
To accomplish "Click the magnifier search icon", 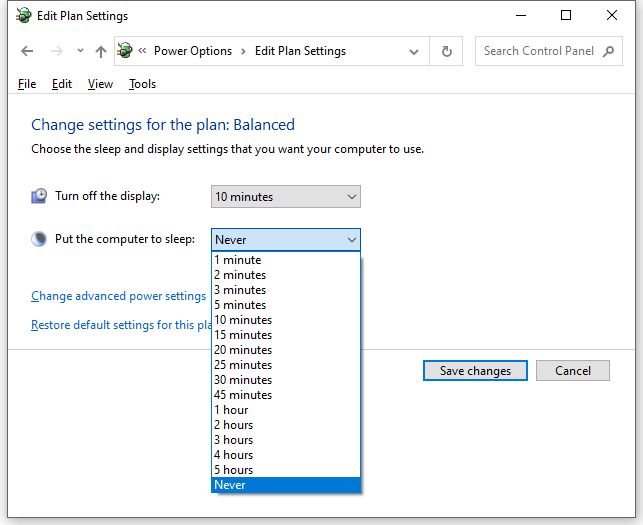I will point(609,51).
